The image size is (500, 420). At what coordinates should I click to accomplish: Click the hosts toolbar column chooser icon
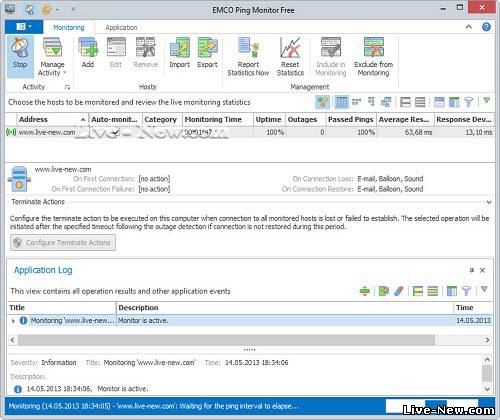coord(454,102)
